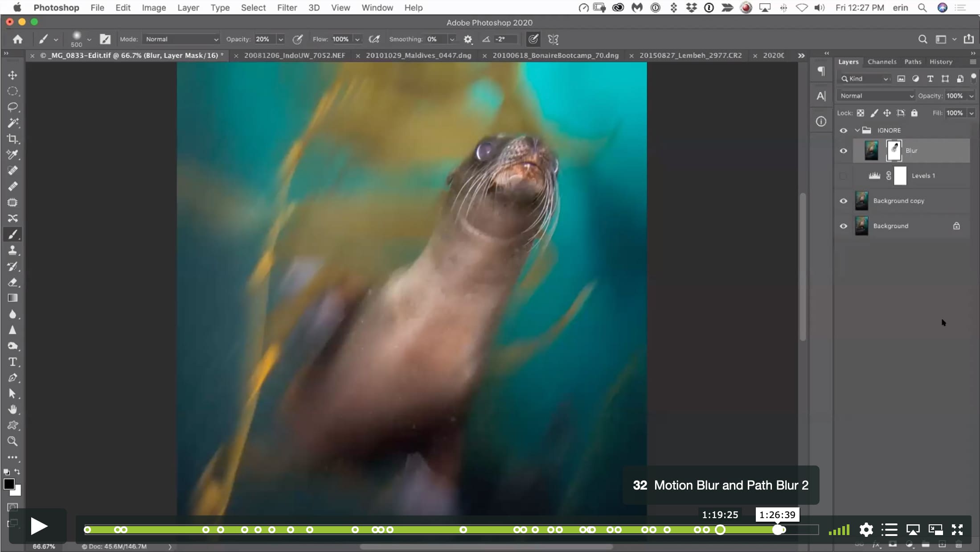Switch to the History tab

click(941, 62)
